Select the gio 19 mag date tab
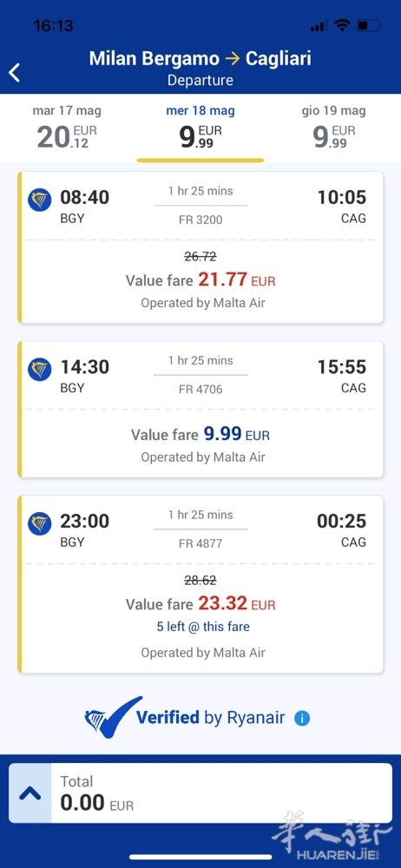401x868 pixels. click(334, 128)
